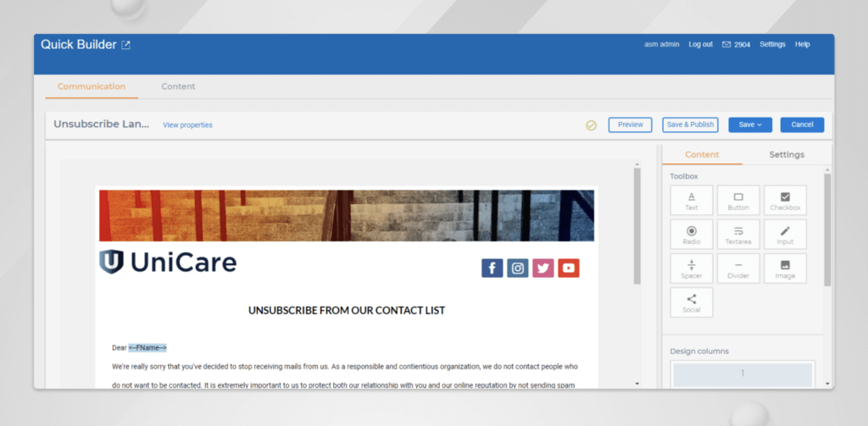This screenshot has height=426, width=868.
Task: Open View properties link
Action: 187,125
